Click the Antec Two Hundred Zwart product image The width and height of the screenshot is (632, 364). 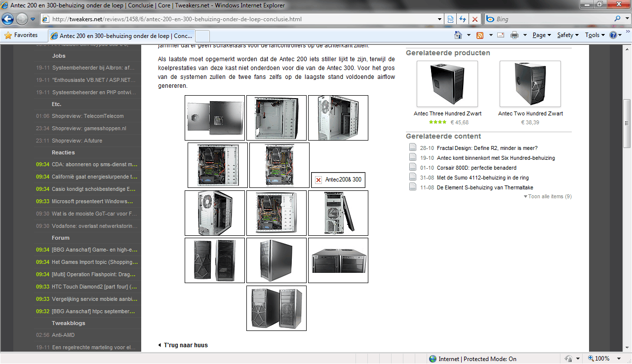click(530, 84)
